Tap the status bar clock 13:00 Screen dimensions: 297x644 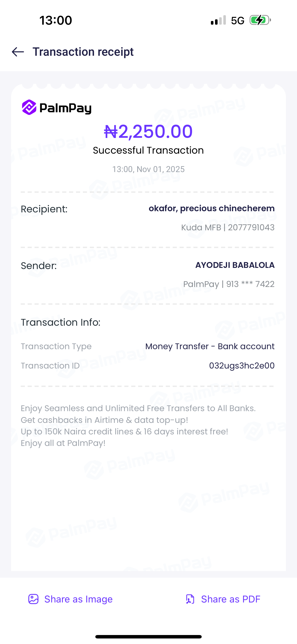point(56,20)
